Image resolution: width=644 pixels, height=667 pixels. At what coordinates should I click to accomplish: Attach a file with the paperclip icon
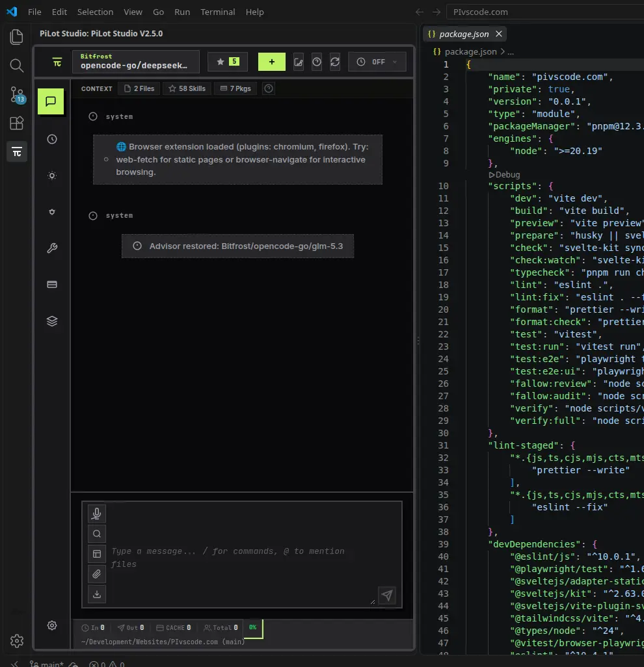pyautogui.click(x=97, y=574)
